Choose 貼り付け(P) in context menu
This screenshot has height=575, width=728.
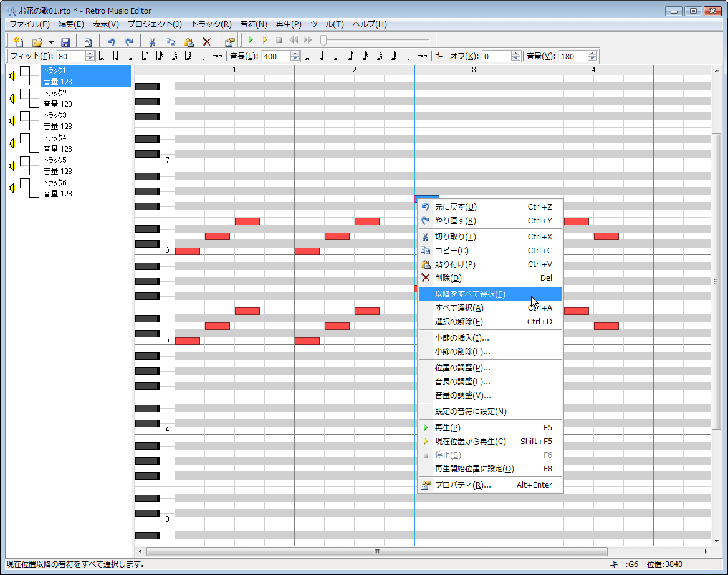click(491, 264)
